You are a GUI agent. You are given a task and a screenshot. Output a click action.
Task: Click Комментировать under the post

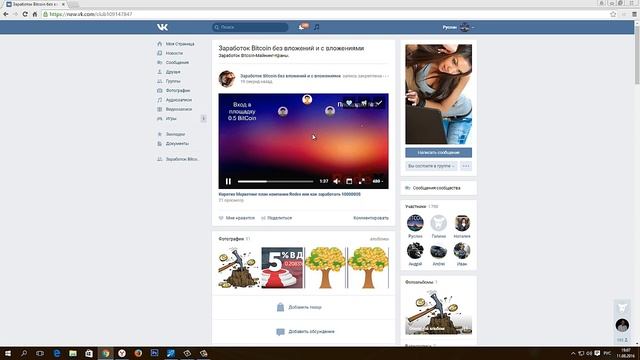[371, 218]
